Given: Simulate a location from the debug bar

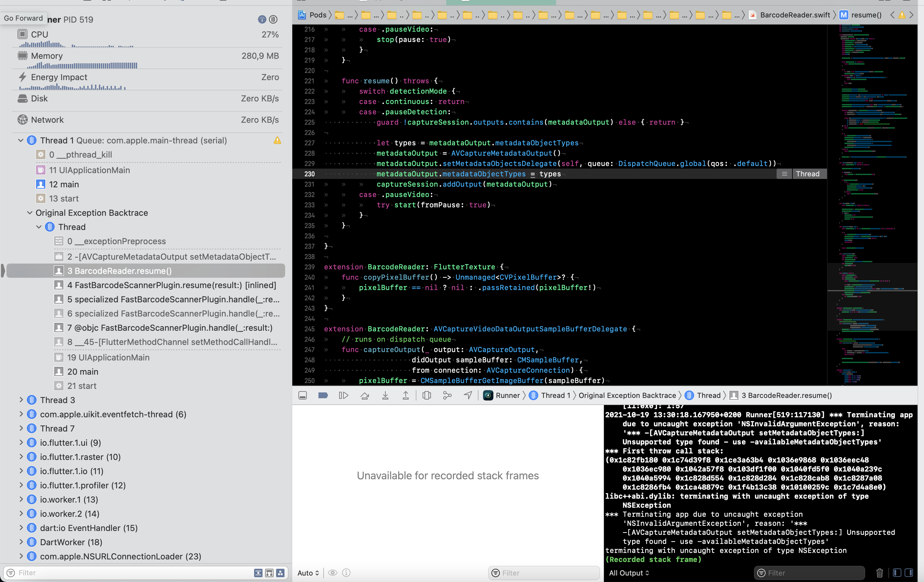Looking at the screenshot, I should [467, 395].
